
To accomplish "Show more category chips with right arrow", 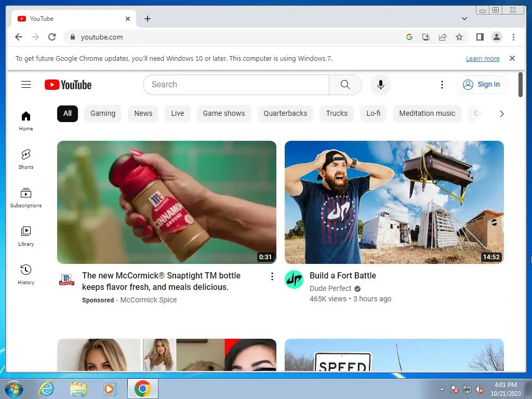I will point(501,114).
